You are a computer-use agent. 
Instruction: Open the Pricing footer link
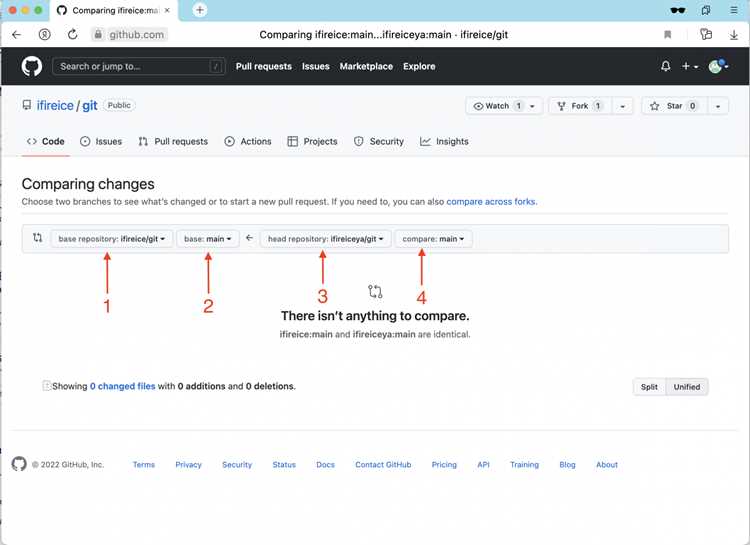click(x=444, y=465)
